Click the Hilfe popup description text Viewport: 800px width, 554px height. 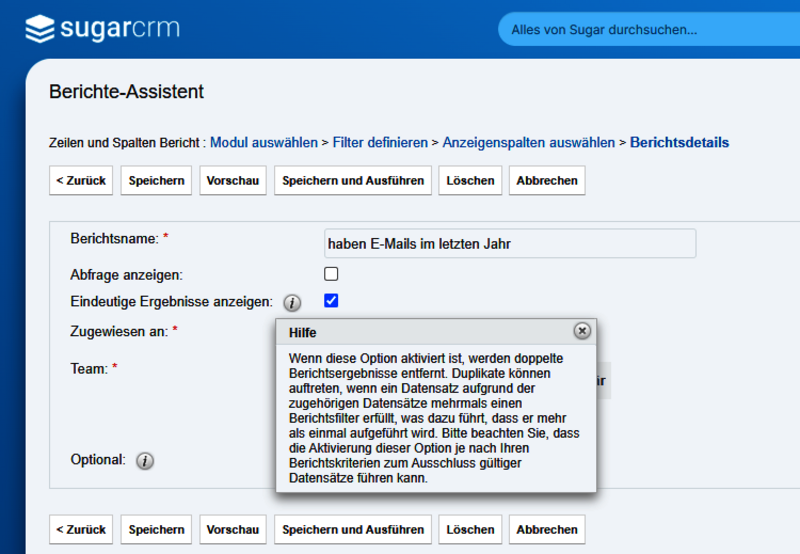434,418
